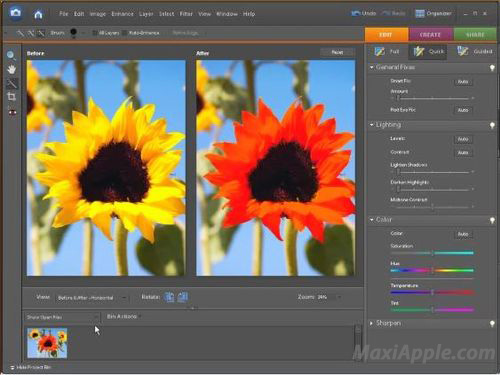Select the Red Eye Removal tool
The height and width of the screenshot is (375, 500).
(x=12, y=112)
